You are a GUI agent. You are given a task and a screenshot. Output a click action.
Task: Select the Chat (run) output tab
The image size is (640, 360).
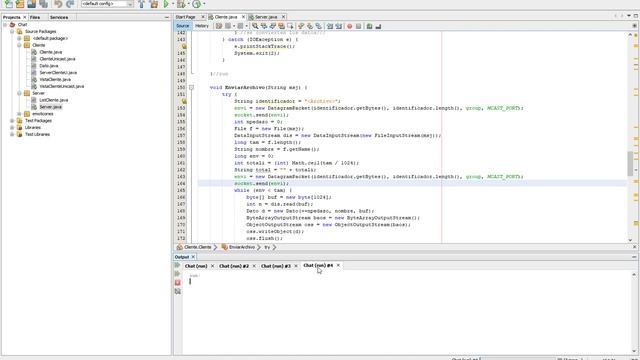click(196, 266)
